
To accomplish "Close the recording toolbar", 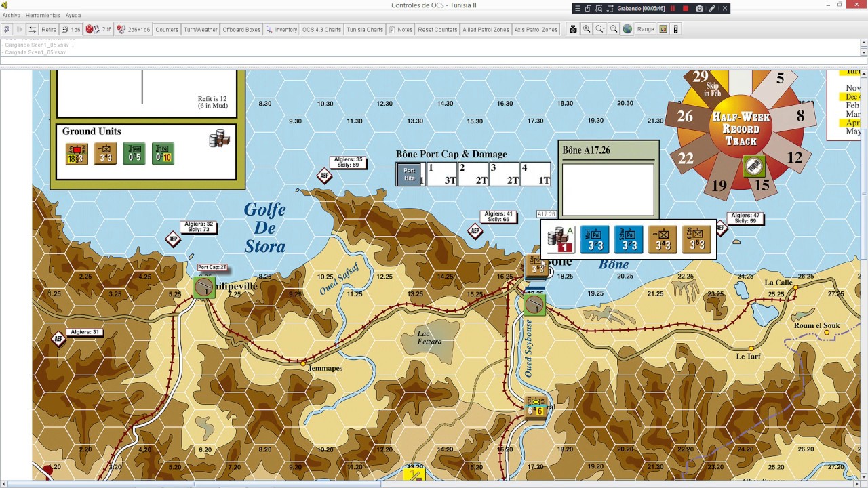I will (725, 8).
